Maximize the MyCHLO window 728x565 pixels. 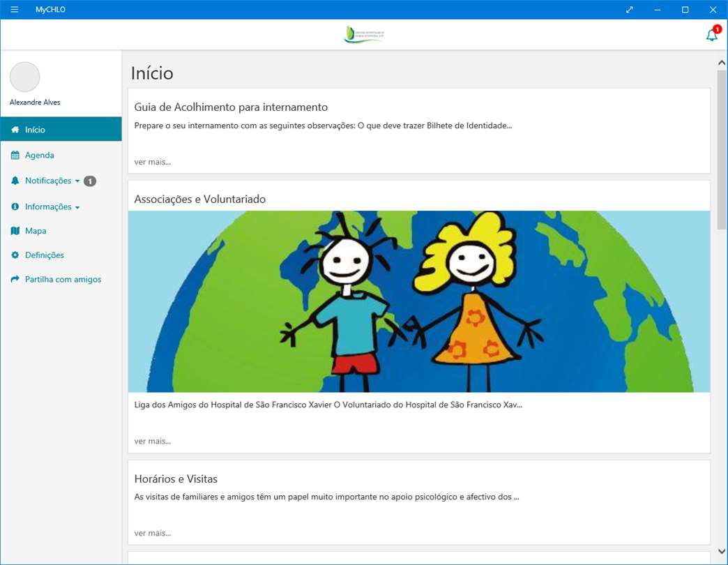(685, 9)
